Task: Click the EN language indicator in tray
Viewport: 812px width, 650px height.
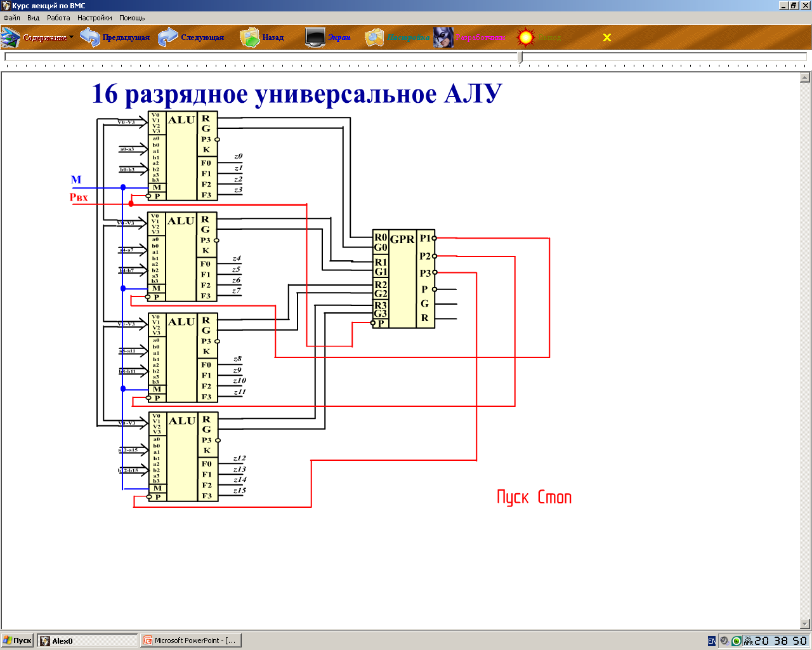Action: pos(712,641)
